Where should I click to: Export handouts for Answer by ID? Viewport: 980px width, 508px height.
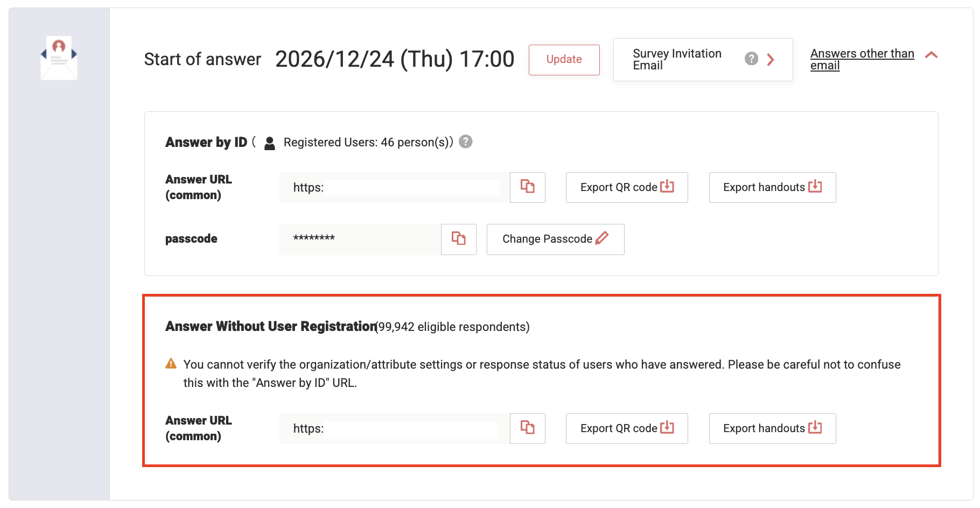[x=772, y=187]
